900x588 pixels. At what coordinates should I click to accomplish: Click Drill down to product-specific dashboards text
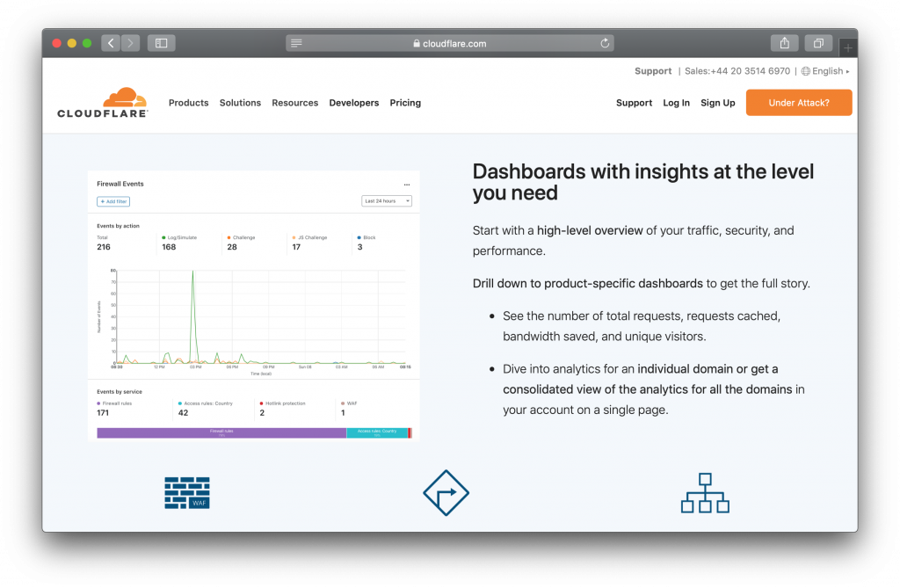tap(588, 283)
